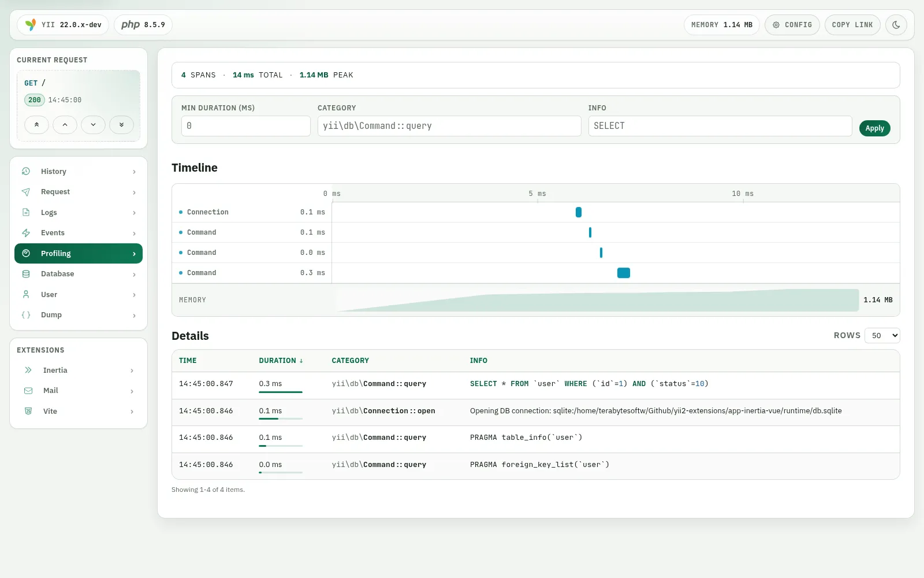Screen dimensions: 924x578
Task: Click the History clock icon
Action: [26, 171]
